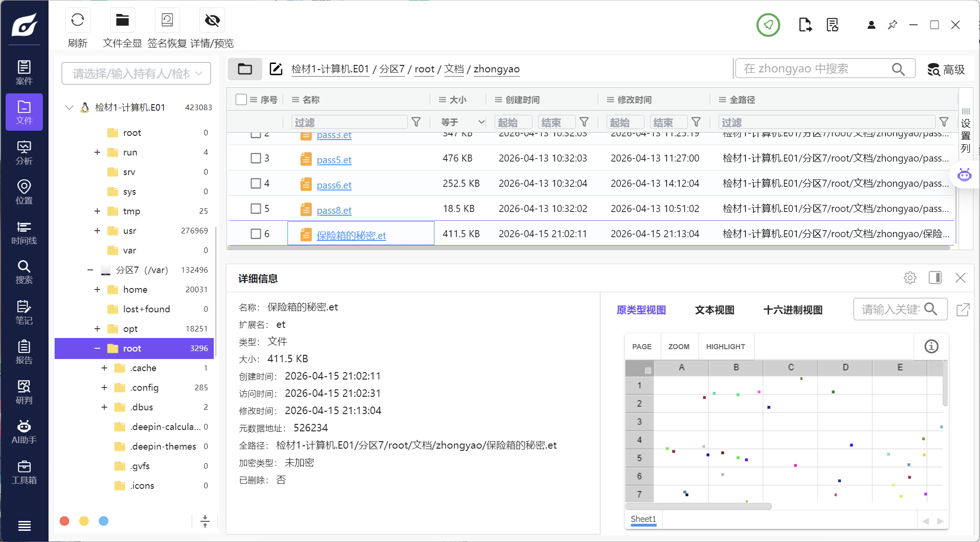Click the red color tag dot

point(64,521)
